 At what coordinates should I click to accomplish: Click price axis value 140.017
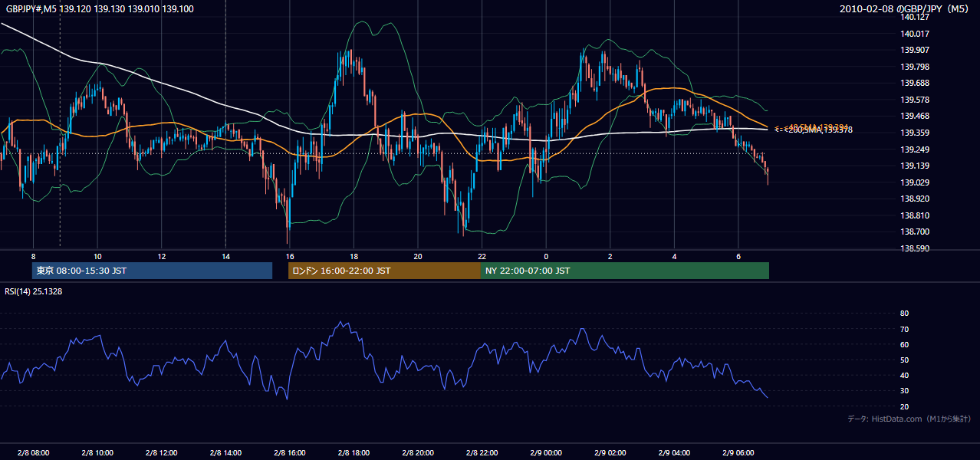916,34
